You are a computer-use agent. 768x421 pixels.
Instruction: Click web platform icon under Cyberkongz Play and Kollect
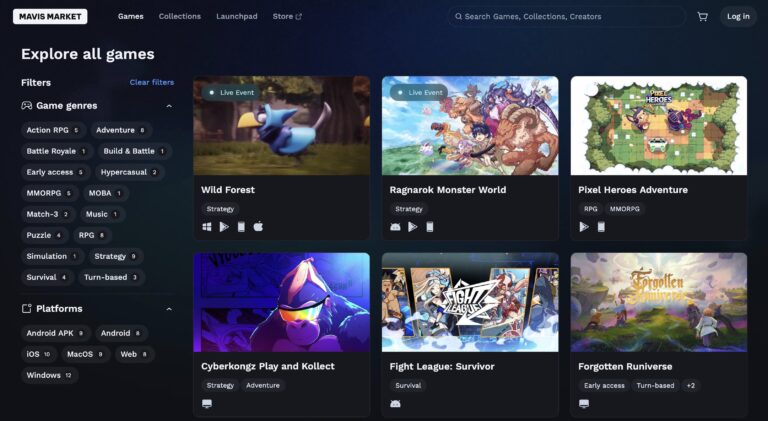tap(207, 404)
